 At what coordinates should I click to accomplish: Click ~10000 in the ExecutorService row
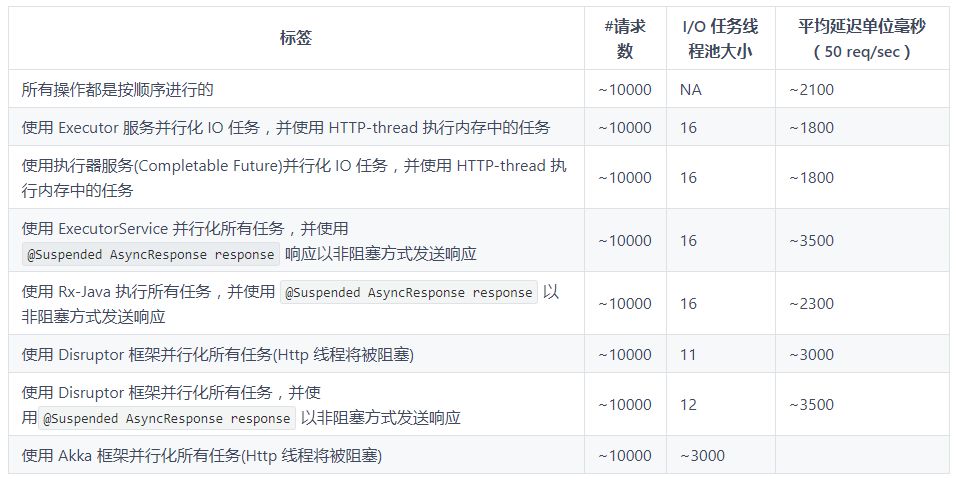624,241
